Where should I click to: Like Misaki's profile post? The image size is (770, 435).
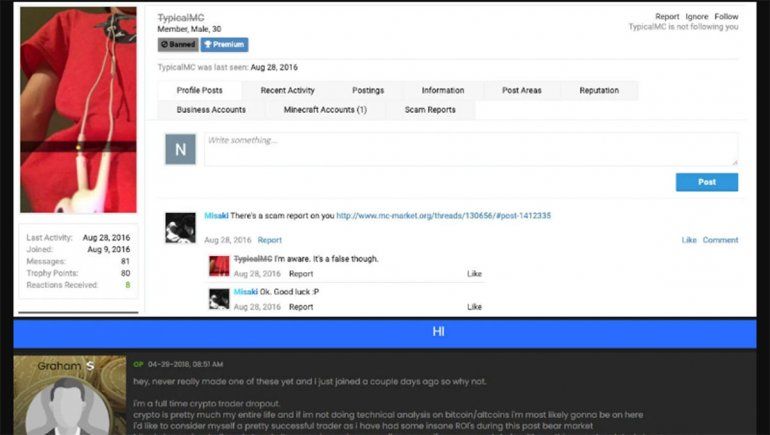[689, 240]
